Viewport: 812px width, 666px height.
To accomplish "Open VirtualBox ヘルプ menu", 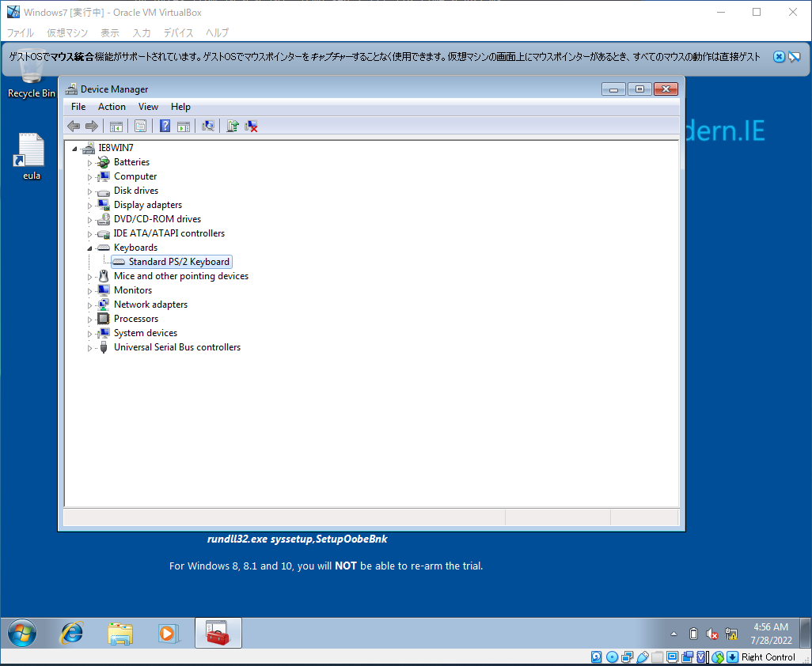I will pos(217,32).
